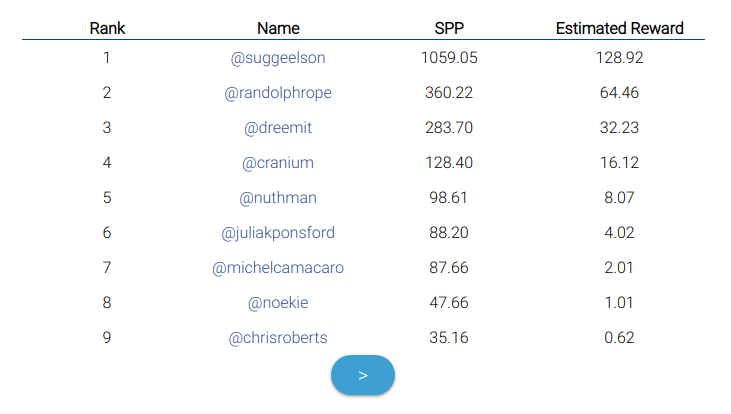Select estimated reward value 128.92
Viewport: 731px width, 414px height.
coord(620,58)
